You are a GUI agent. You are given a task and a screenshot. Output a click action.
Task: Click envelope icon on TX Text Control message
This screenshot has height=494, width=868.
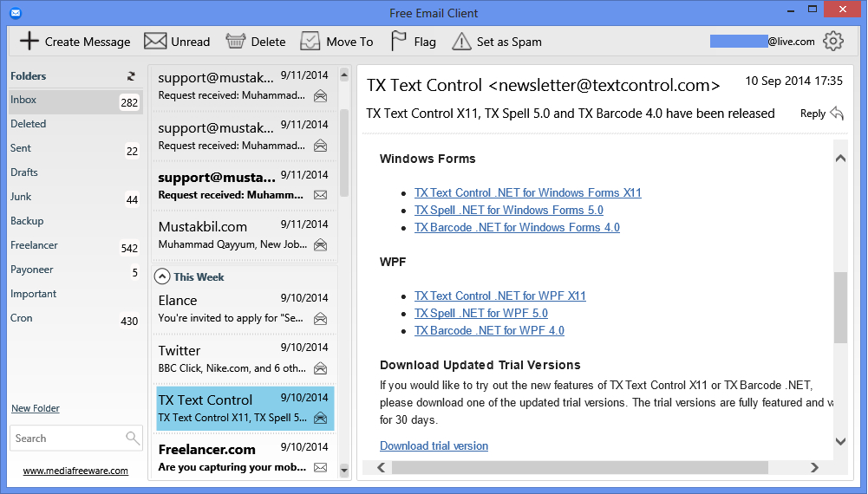pos(321,419)
